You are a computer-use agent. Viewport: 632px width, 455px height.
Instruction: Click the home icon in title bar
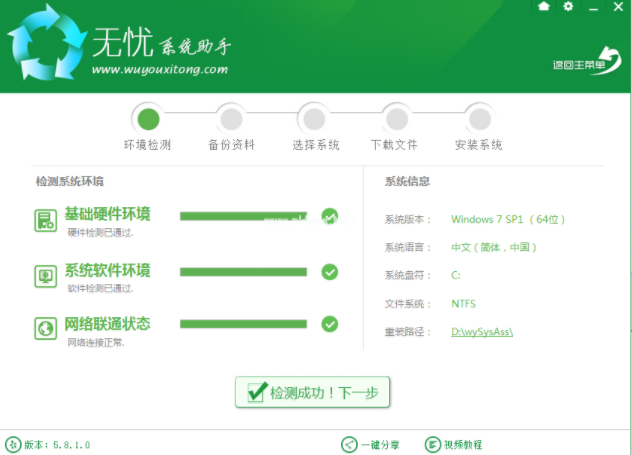click(x=544, y=6)
